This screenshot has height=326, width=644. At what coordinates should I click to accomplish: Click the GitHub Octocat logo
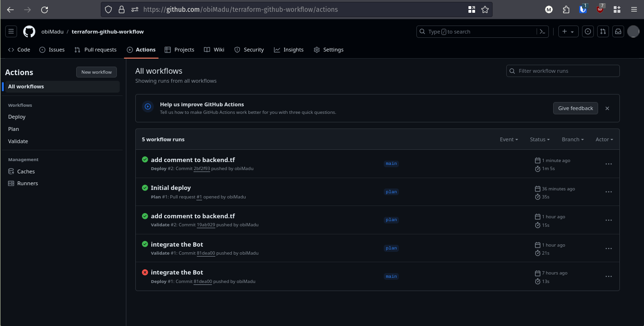pos(29,32)
